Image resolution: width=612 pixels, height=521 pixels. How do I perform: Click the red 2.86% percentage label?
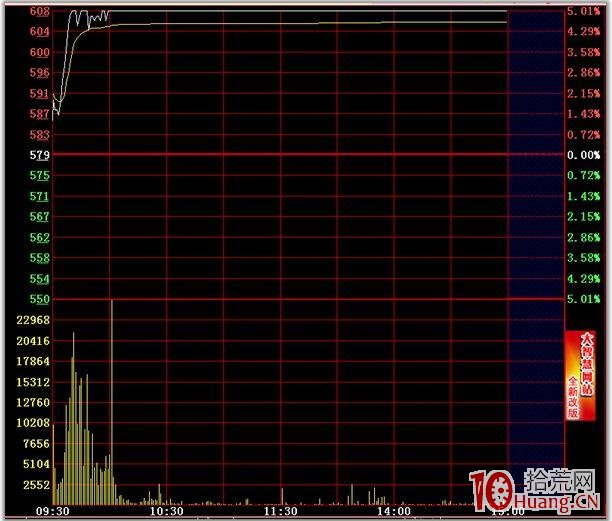coord(584,73)
